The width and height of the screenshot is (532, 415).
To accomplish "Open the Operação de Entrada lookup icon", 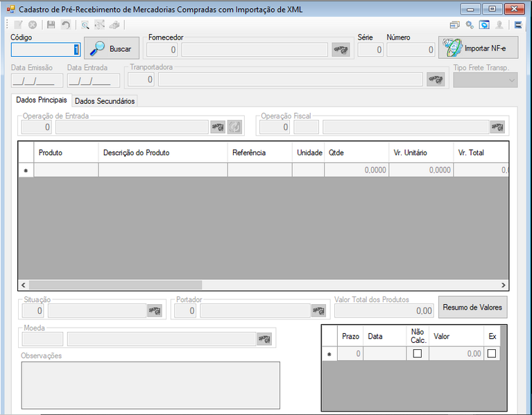I will point(218,127).
